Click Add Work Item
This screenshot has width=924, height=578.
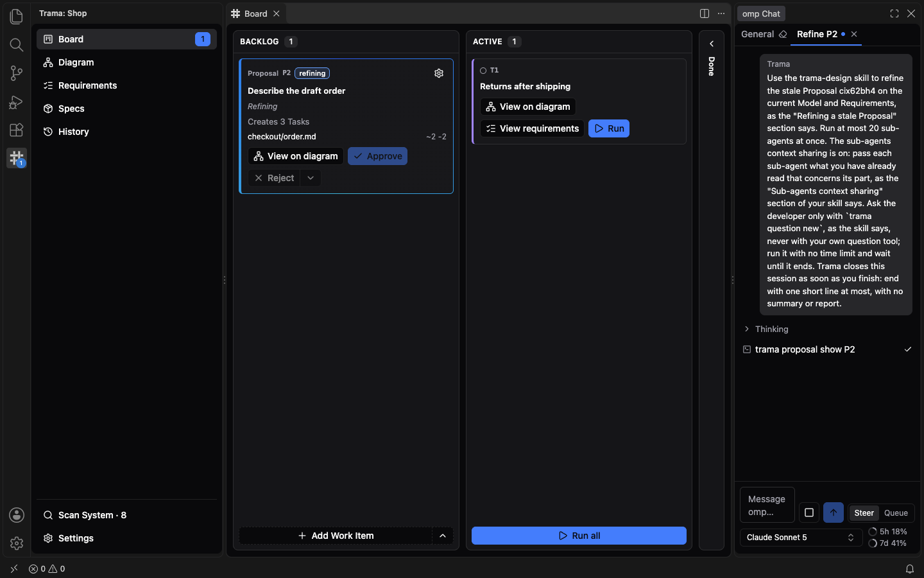(x=336, y=536)
